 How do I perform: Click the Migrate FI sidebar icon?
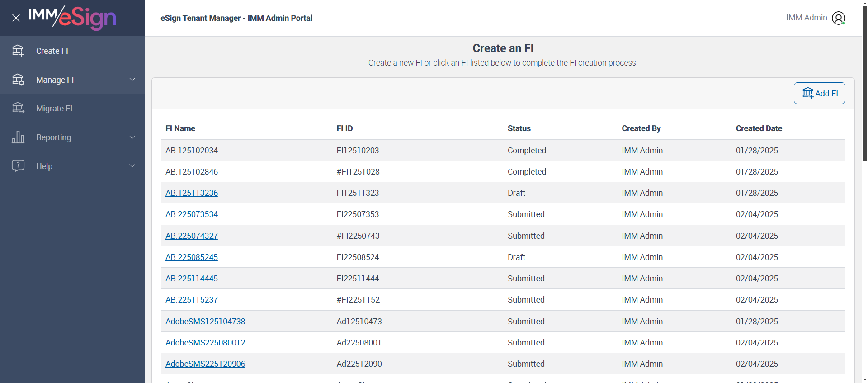(x=18, y=108)
